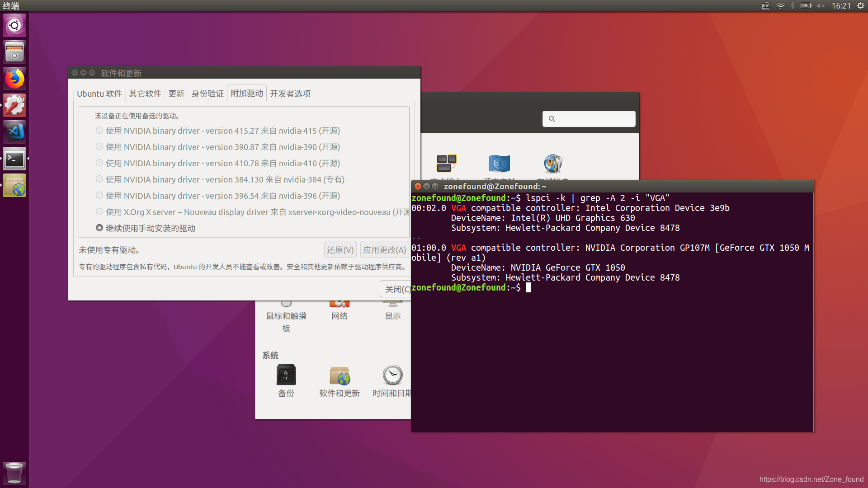Screen dimensions: 868x488
Task: Open the Ubuntu Dash launcher icon
Action: (14, 25)
